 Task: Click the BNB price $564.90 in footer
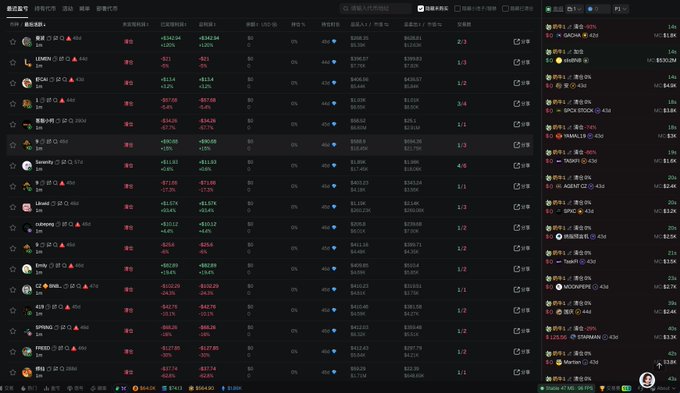click(x=201, y=388)
